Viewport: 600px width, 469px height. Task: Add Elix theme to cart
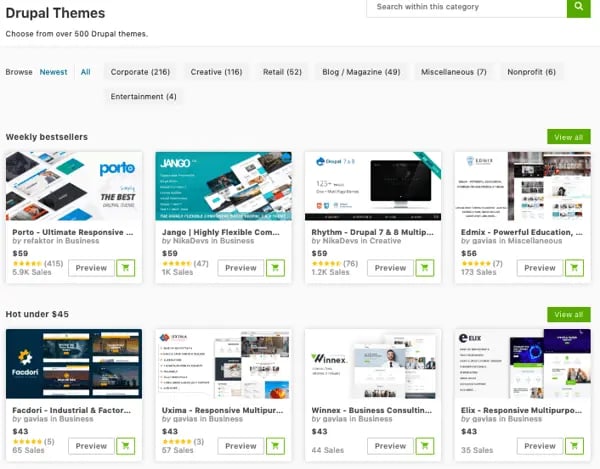coord(574,446)
